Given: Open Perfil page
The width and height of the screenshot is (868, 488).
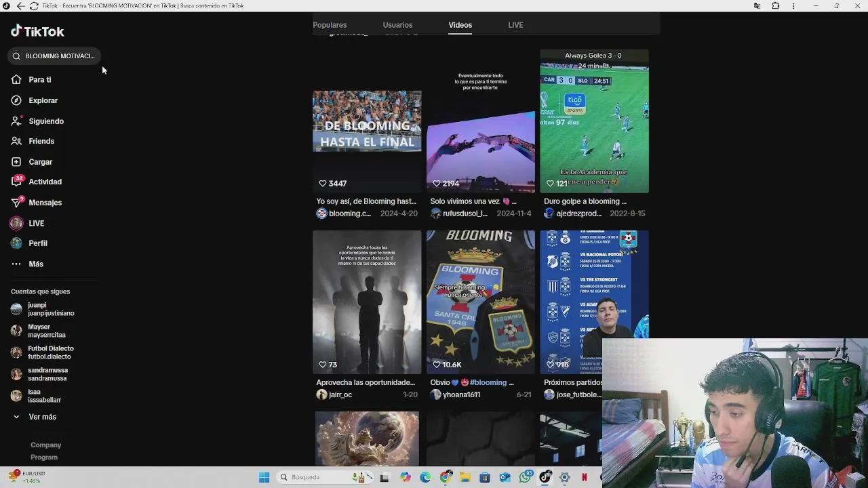Looking at the screenshot, I should [29, 243].
